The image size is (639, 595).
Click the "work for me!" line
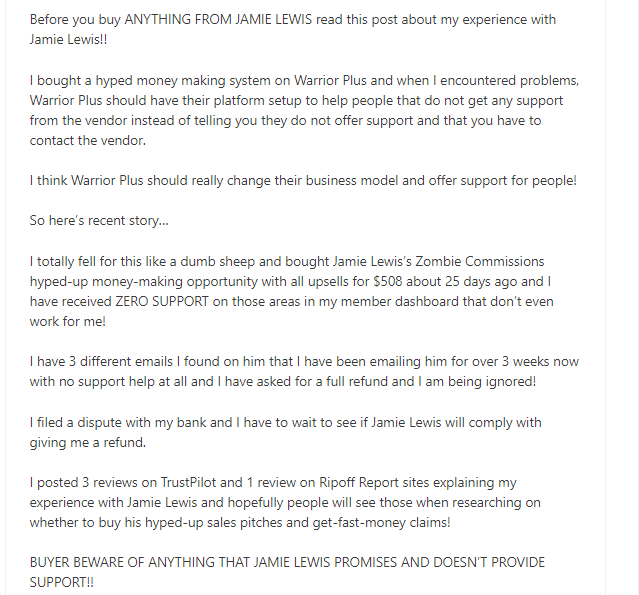coord(68,322)
